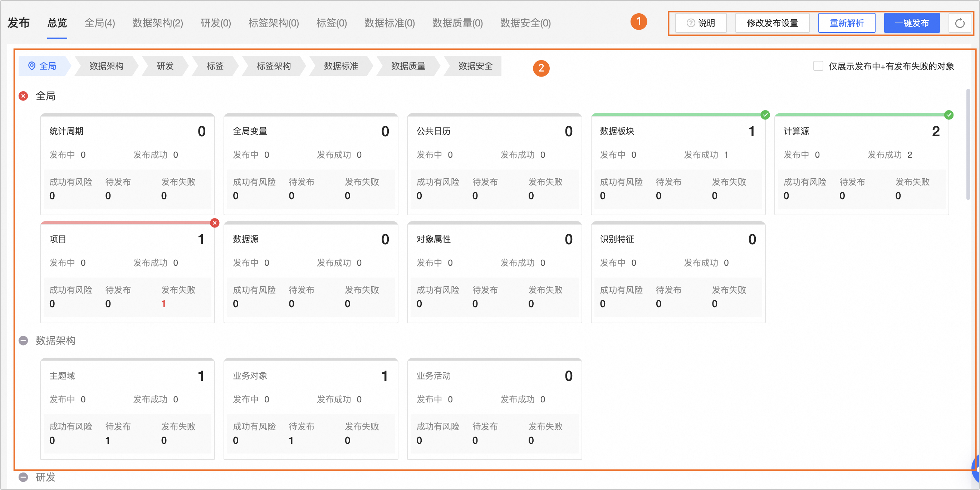Click the red error icon beside 全局 heading
The image size is (980, 490).
pyautogui.click(x=23, y=96)
